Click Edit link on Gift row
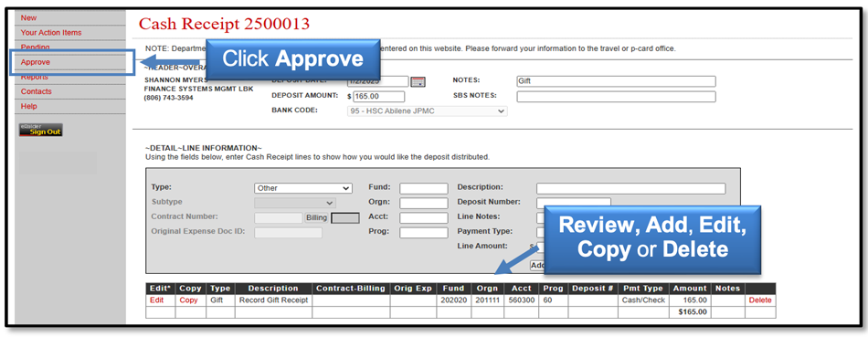The width and height of the screenshot is (868, 337). tap(156, 300)
